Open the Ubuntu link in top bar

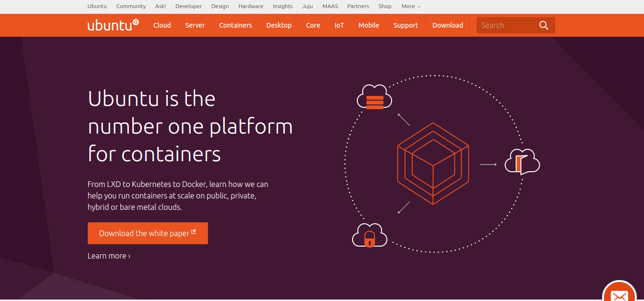97,6
